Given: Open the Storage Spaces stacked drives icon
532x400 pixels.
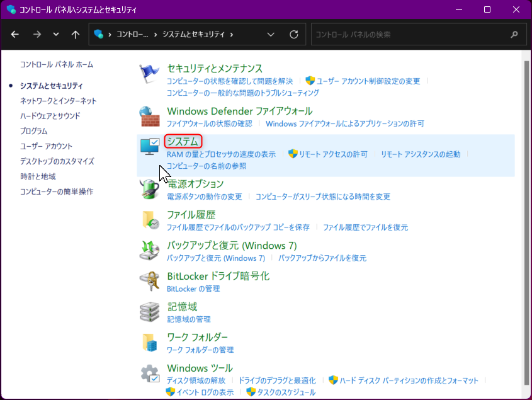Looking at the screenshot, I should (149, 312).
